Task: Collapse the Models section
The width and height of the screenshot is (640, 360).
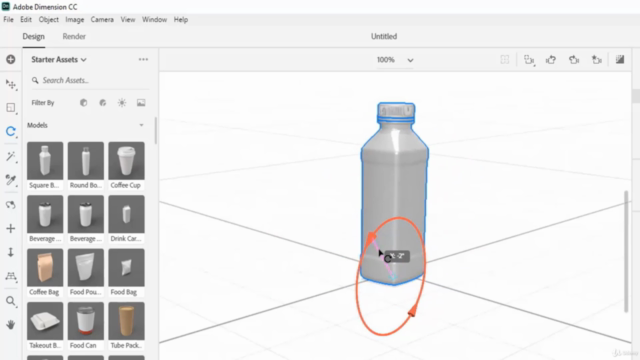Action: click(x=141, y=125)
